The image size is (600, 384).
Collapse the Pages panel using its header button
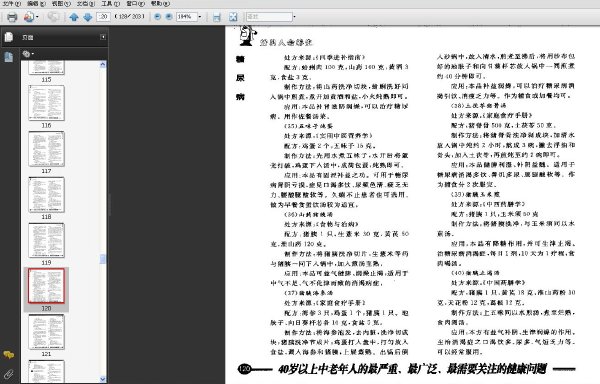(x=103, y=37)
